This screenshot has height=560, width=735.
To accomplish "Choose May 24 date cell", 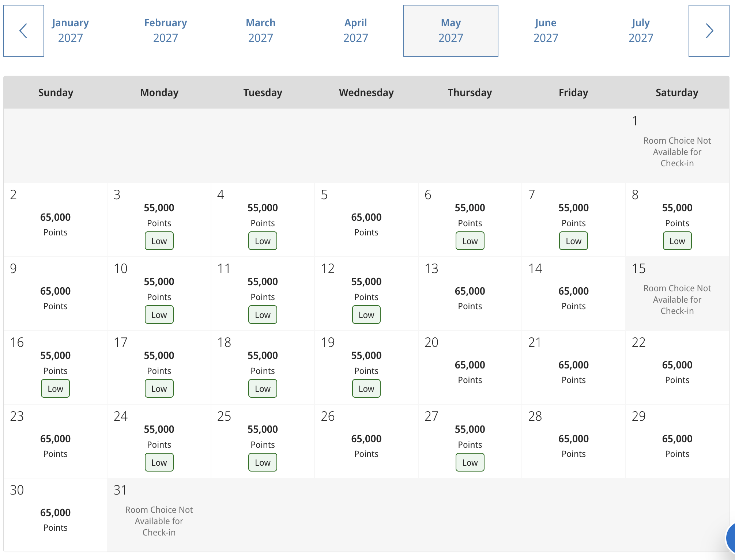I will (159, 441).
